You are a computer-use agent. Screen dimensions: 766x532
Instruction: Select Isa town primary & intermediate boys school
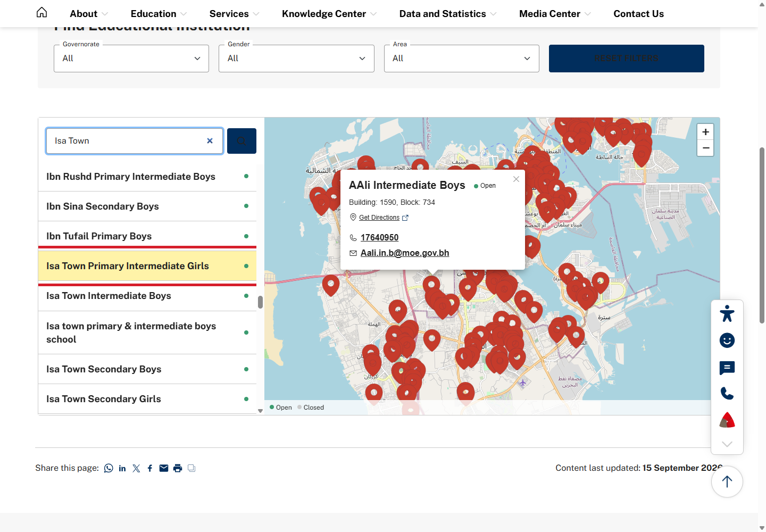coord(147,332)
